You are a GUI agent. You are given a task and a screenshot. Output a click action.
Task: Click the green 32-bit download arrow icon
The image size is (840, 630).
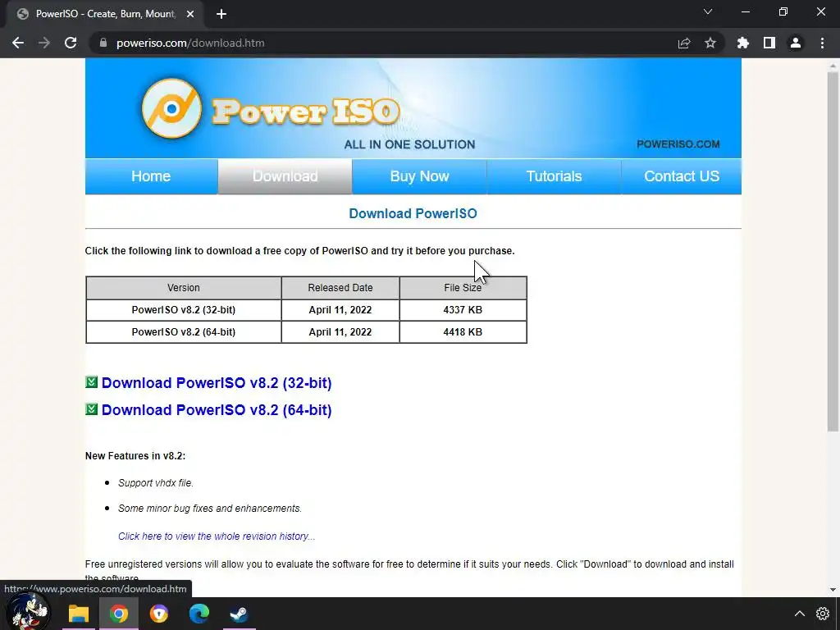click(x=92, y=382)
